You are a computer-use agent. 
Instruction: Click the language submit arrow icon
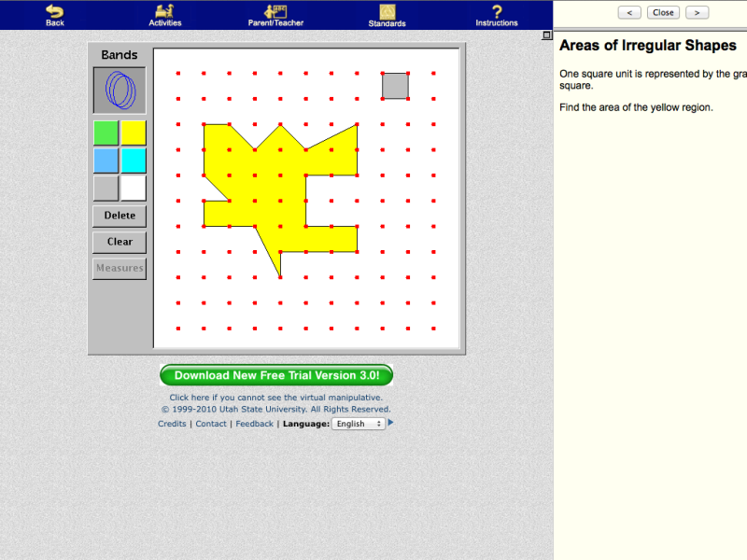(x=390, y=422)
